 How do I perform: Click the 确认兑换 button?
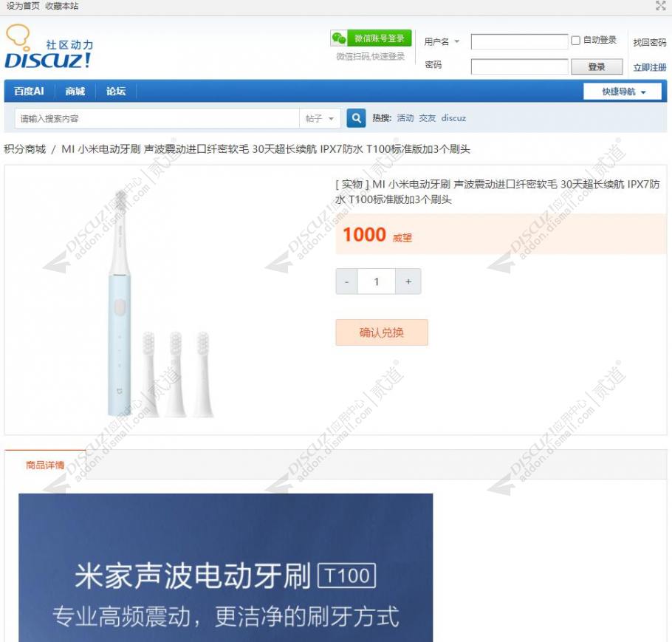click(382, 332)
